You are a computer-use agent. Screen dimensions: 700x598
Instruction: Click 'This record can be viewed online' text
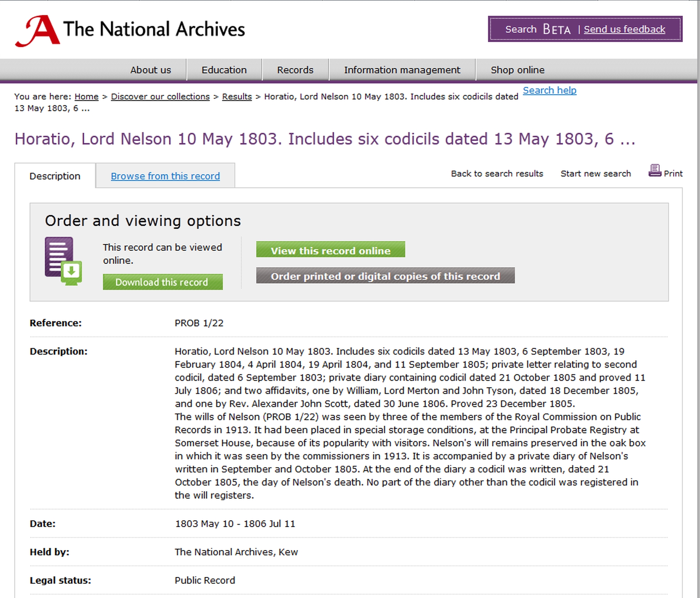point(162,254)
